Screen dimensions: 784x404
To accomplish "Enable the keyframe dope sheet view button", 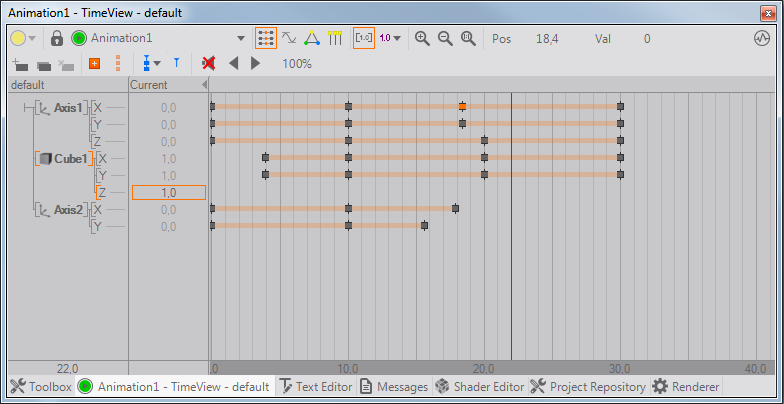I will pos(266,38).
